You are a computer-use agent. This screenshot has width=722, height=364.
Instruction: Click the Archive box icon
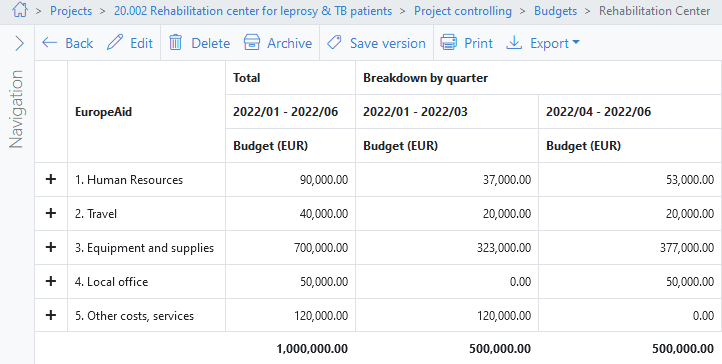[x=252, y=42]
